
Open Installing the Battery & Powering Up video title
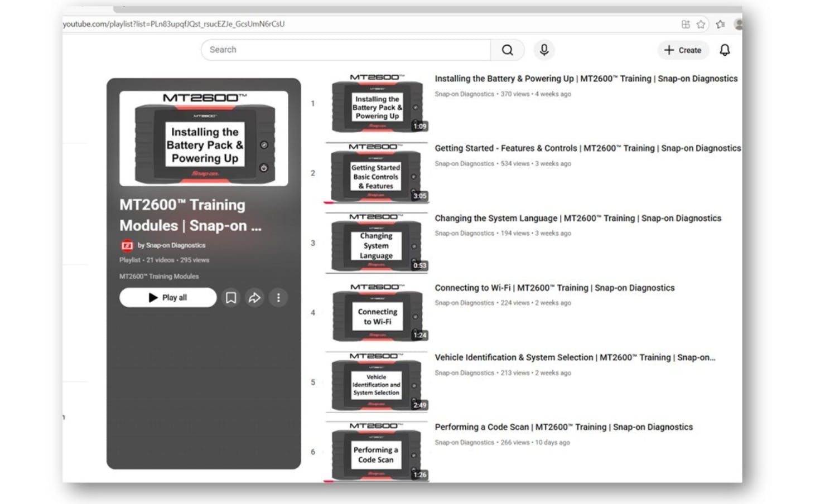coord(586,79)
